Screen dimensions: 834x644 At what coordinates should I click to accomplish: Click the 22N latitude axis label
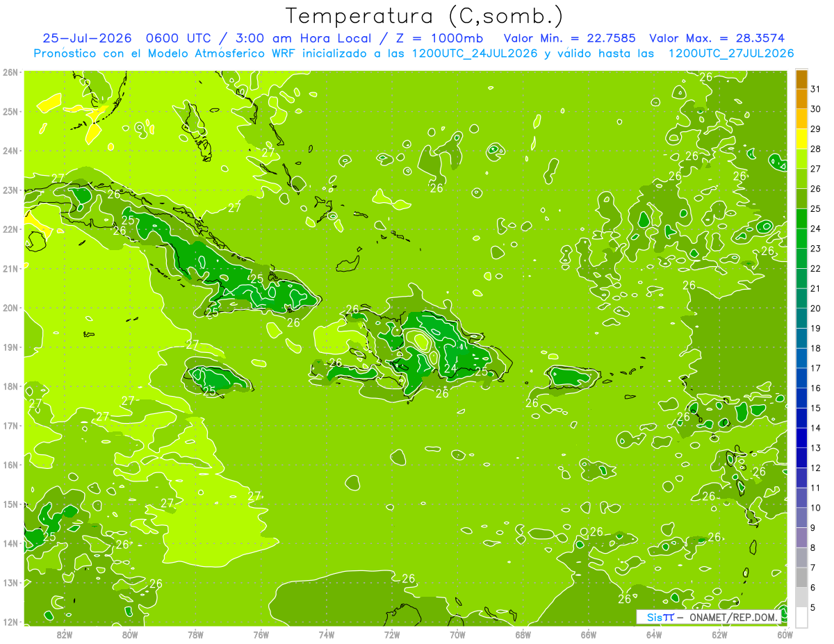pos(10,229)
